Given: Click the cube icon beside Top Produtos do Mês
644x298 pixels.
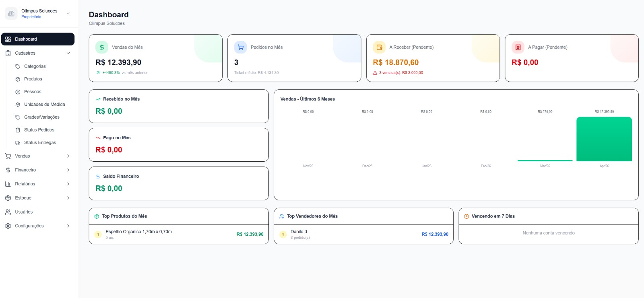Looking at the screenshot, I should tap(97, 216).
